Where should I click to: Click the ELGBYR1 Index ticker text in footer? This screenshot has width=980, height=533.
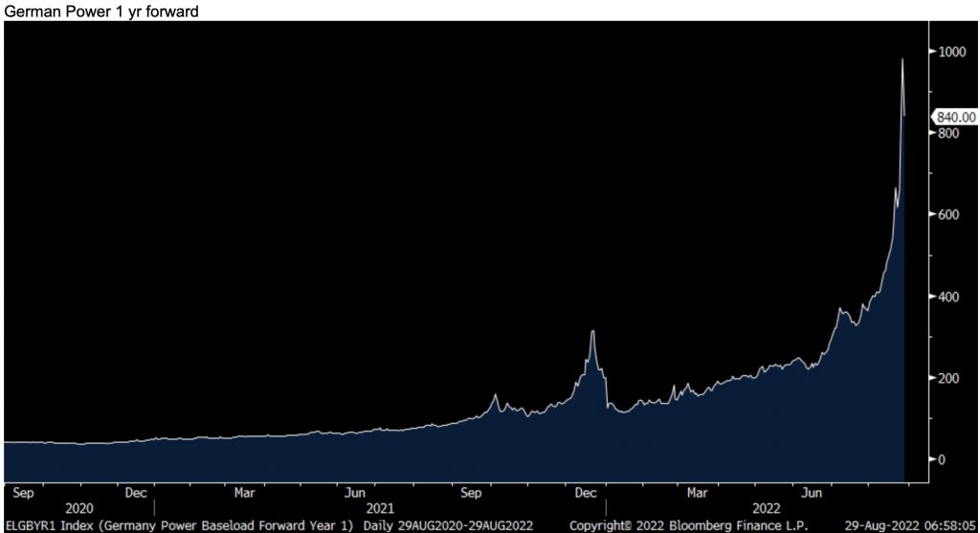(40, 525)
